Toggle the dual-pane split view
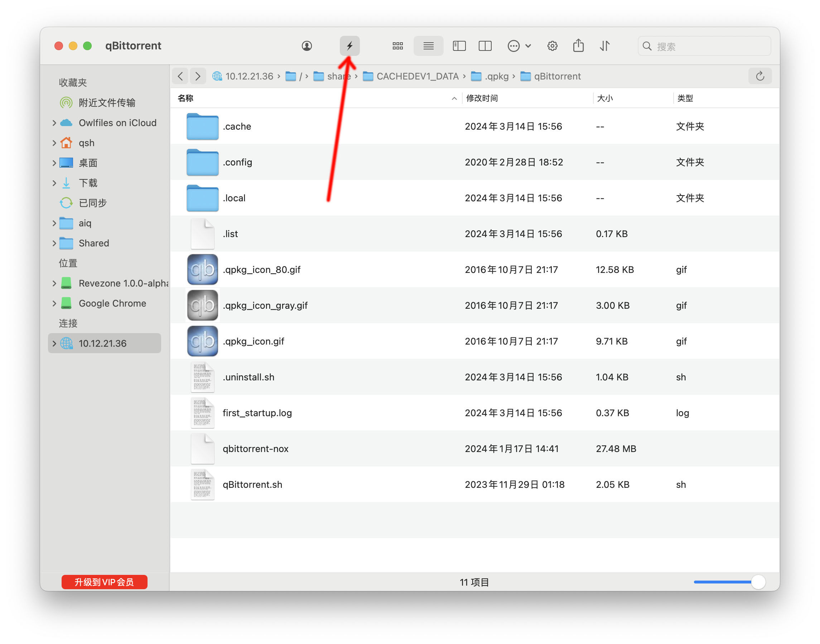820x644 pixels. point(485,46)
